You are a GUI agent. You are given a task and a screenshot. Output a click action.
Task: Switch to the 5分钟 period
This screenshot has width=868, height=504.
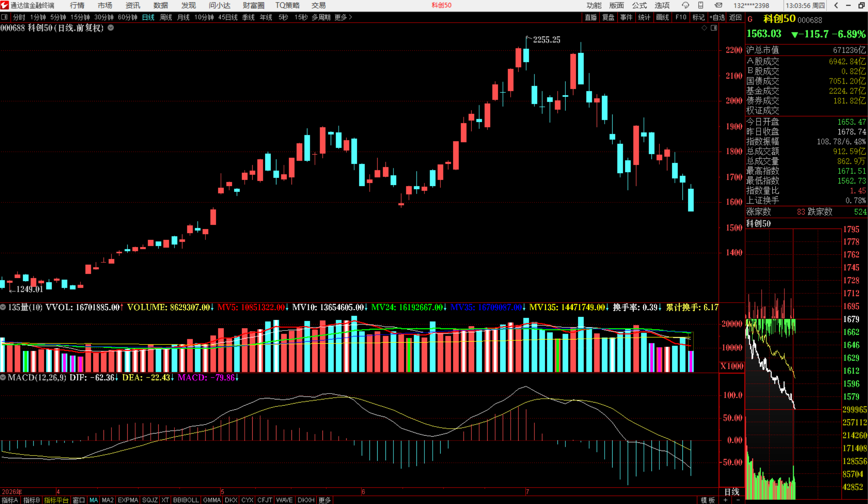(58, 17)
